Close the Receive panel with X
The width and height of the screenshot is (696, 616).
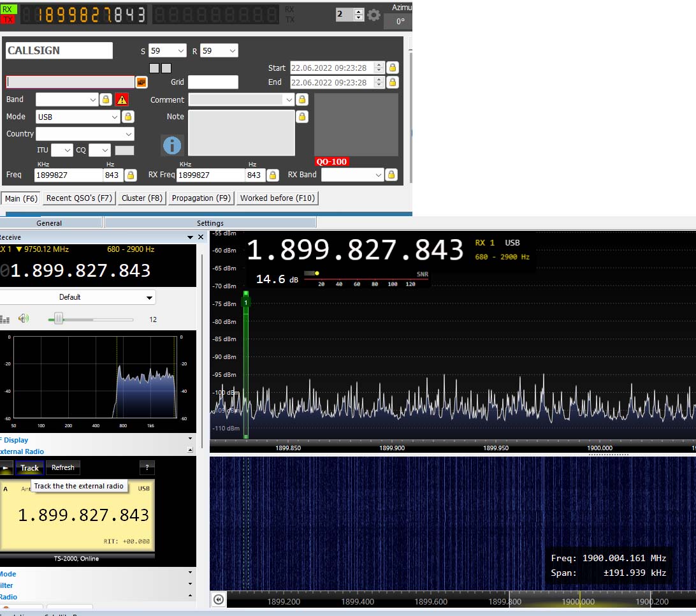click(x=201, y=237)
